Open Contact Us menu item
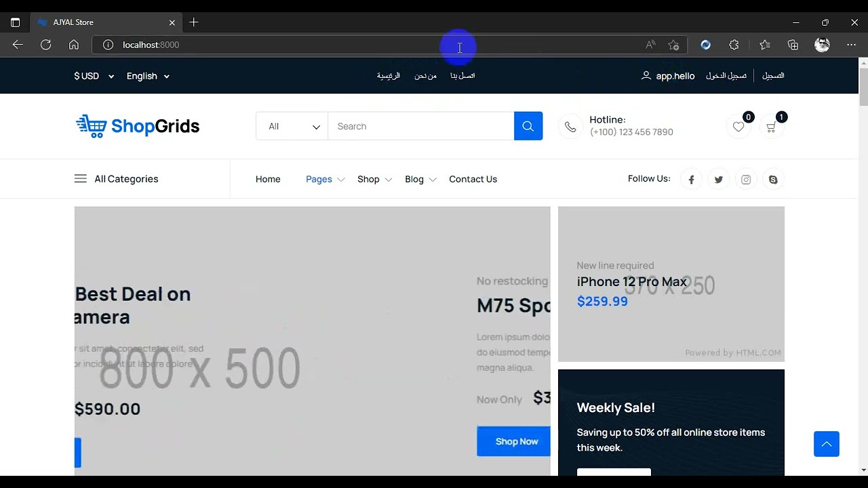The image size is (868, 488). click(x=473, y=179)
